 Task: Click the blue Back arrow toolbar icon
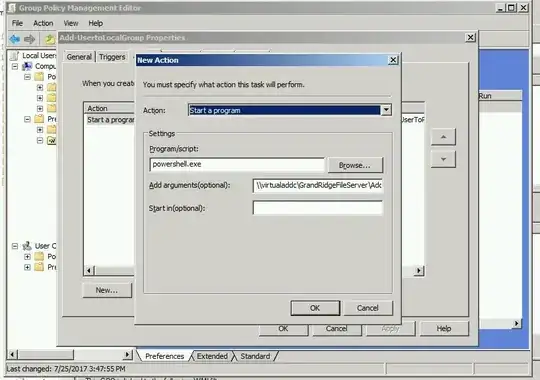(x=14, y=39)
